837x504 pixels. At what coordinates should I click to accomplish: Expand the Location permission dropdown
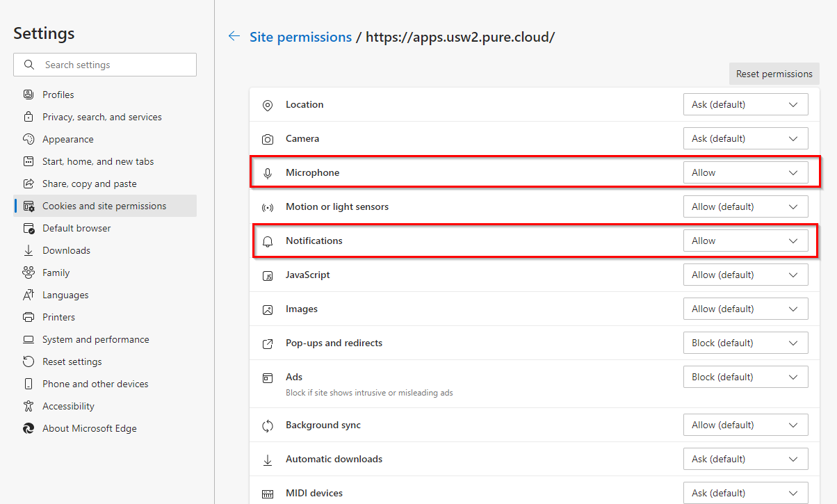click(745, 105)
